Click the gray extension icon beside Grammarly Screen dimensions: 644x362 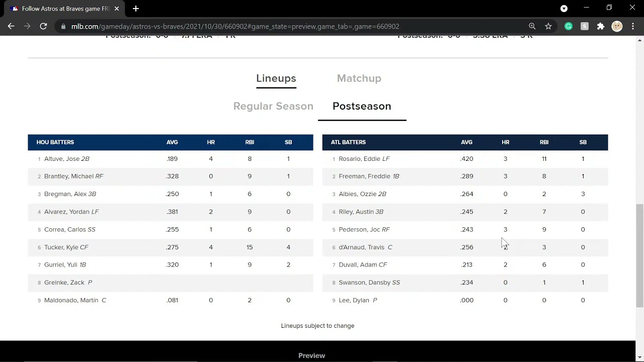coord(585,26)
